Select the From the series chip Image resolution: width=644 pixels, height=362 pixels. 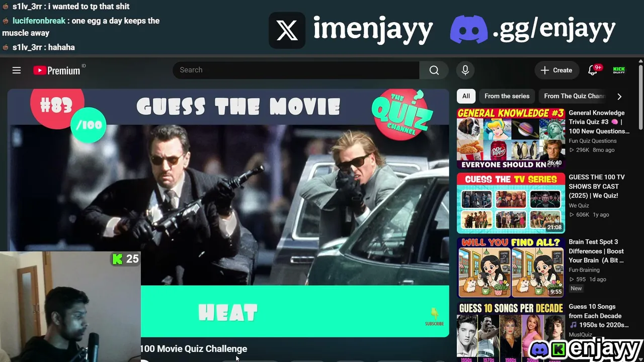[507, 96]
